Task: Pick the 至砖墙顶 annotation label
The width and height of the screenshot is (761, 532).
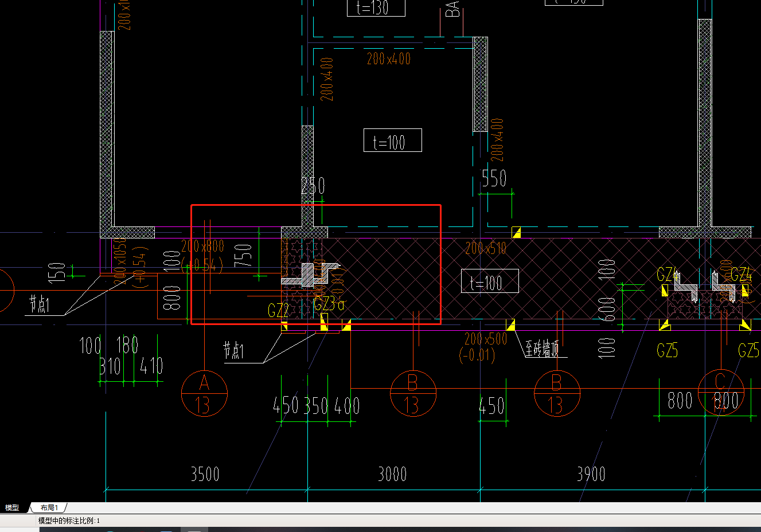Action: click(x=542, y=349)
